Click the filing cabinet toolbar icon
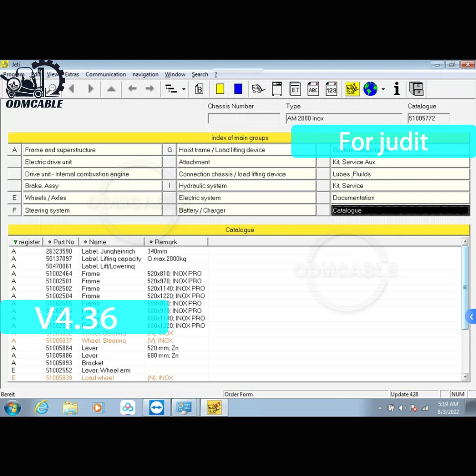Screen dimensions: 476x476 (x=416, y=89)
